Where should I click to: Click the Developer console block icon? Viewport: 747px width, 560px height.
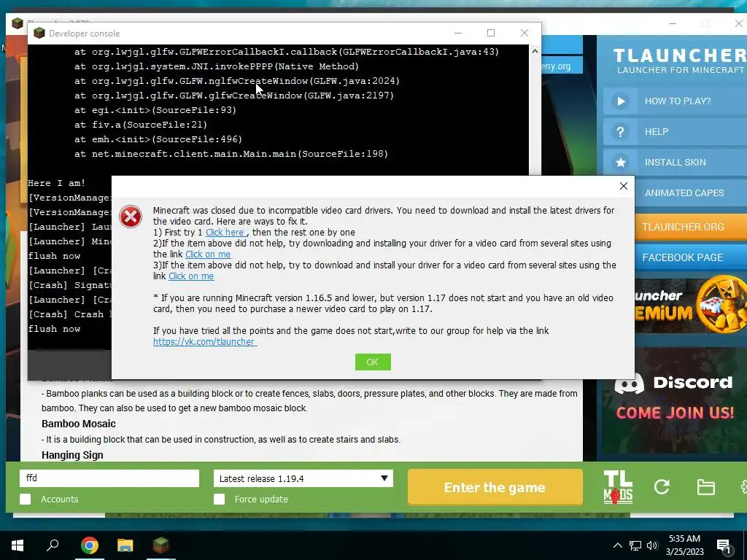click(39, 34)
